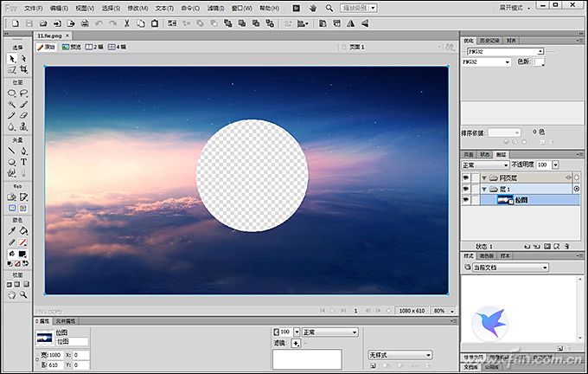Screen dimensions: 588x374
Task: Switch to 4 幅 four-up view
Action: [117, 47]
